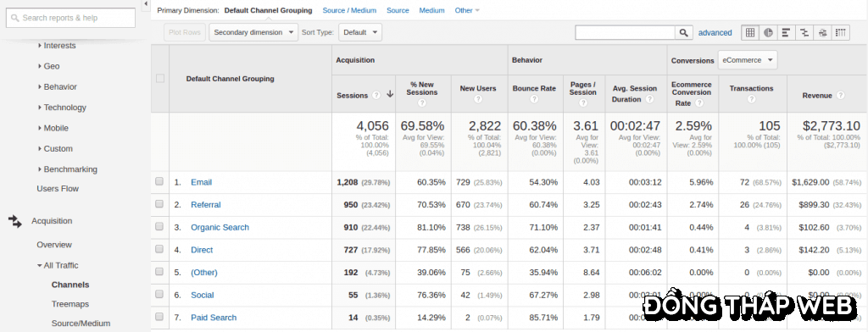The height and width of the screenshot is (332, 868).
Task: Open the eCommerce conversions dropdown
Action: tap(748, 60)
